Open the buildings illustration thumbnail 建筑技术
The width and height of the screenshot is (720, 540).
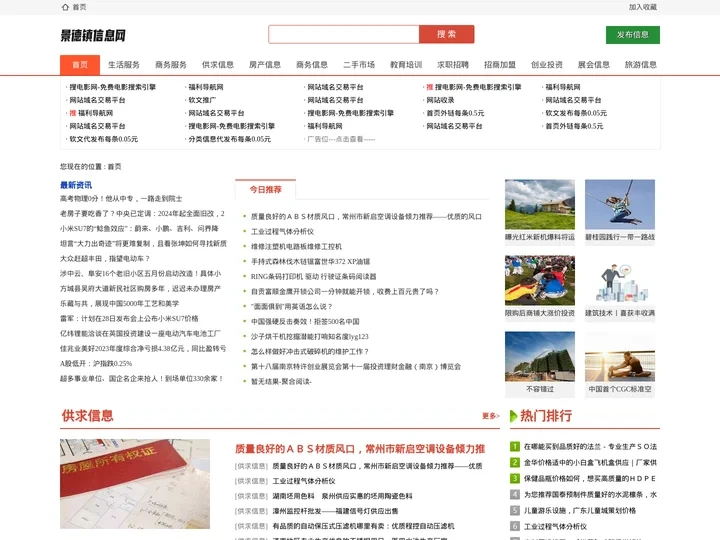click(x=620, y=281)
